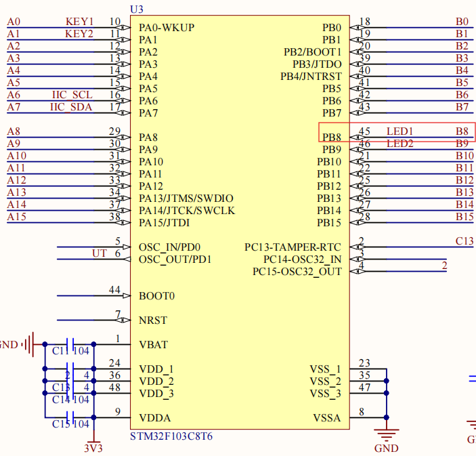Select capacitor C11 symbol
The width and height of the screenshot is (476, 456).
[x=70, y=344]
